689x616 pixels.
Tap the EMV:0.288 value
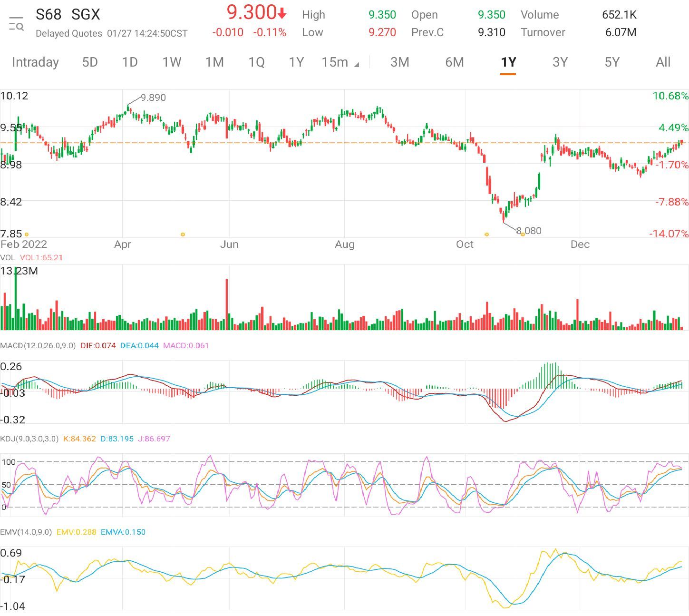[76, 532]
